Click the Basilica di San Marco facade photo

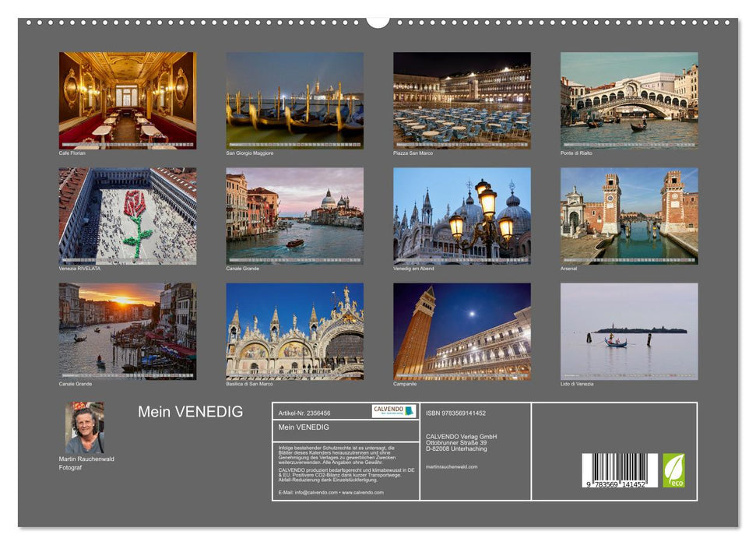pos(294,332)
